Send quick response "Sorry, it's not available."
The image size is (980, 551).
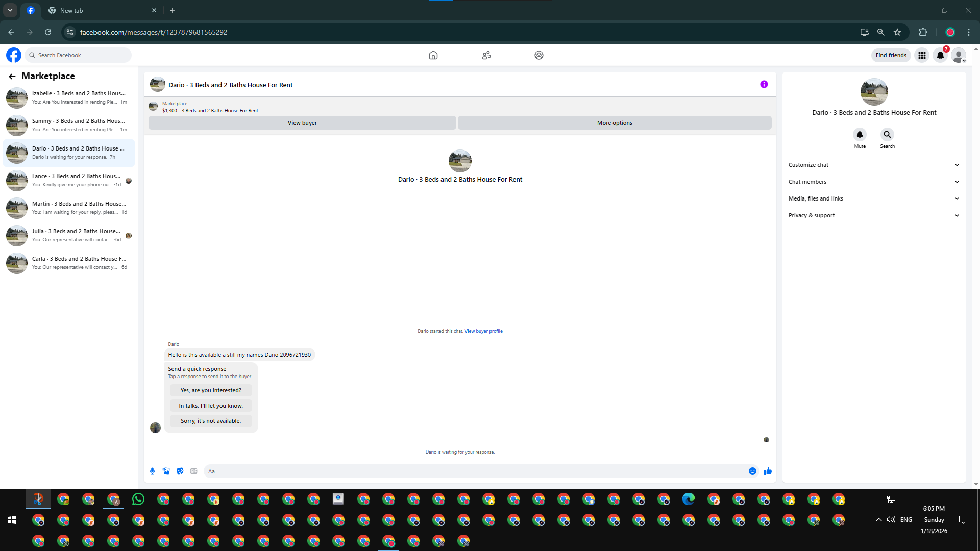pos(211,421)
